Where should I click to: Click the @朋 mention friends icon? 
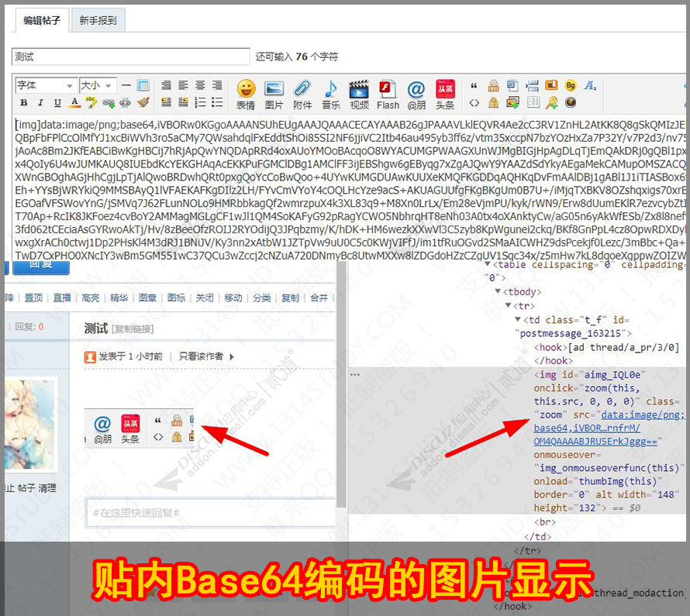click(416, 95)
